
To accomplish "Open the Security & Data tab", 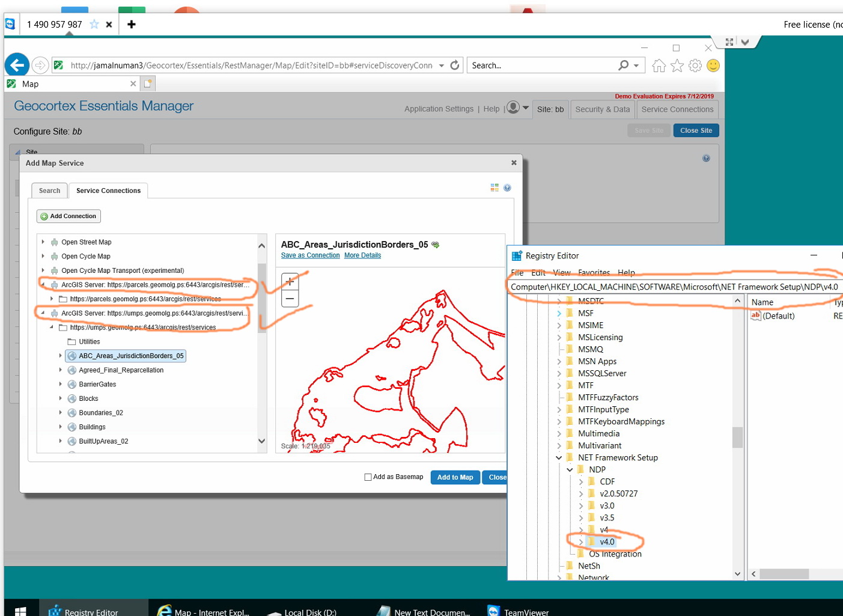I will [x=602, y=109].
